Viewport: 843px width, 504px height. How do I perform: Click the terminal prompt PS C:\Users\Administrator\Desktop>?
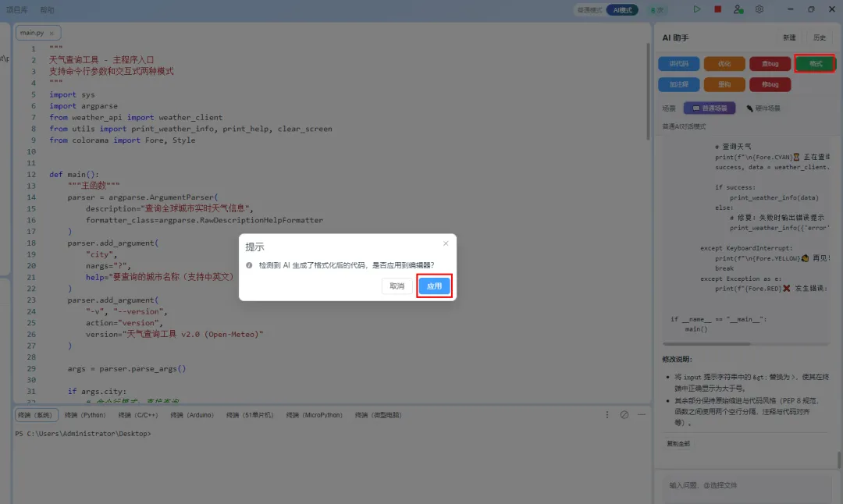[x=83, y=434]
